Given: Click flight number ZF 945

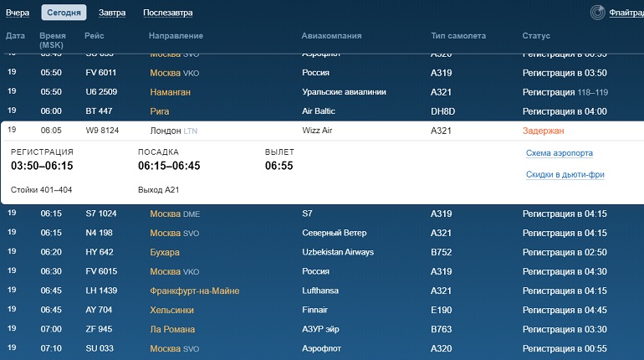Looking at the screenshot, I should (99, 329).
